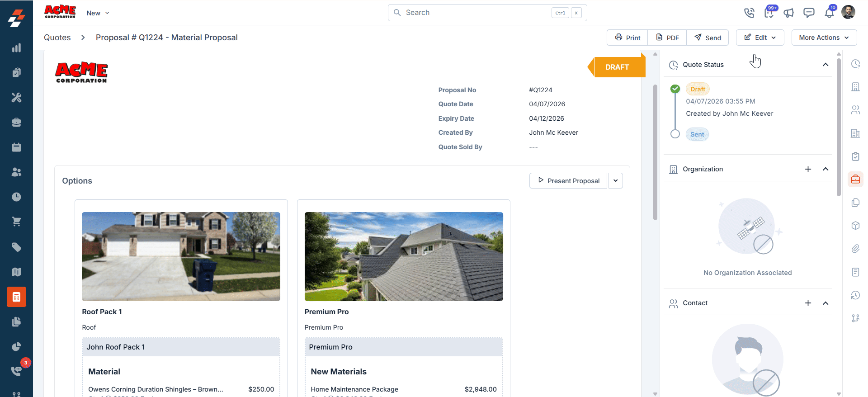
Task: Click the Sent status badge
Action: (x=697, y=134)
